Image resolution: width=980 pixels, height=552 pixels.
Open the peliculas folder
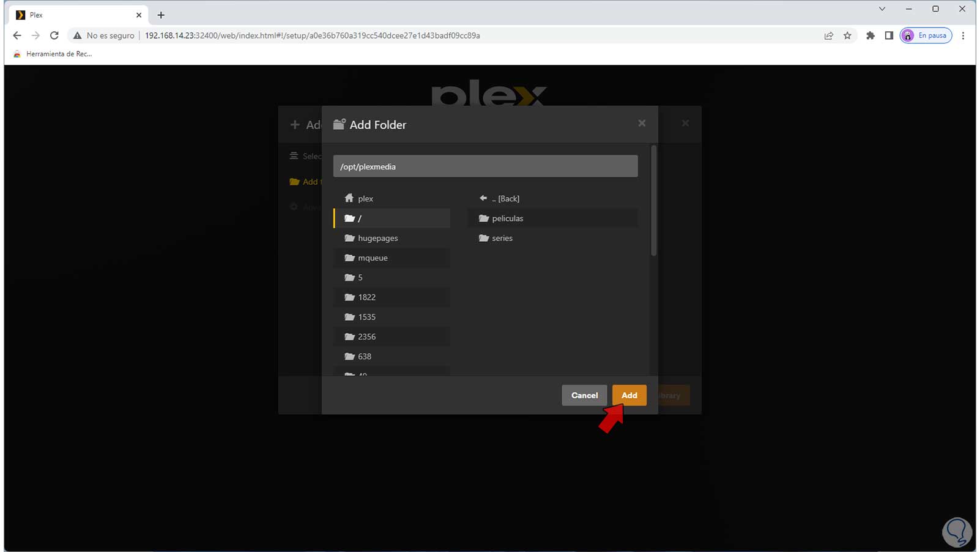[552, 218]
